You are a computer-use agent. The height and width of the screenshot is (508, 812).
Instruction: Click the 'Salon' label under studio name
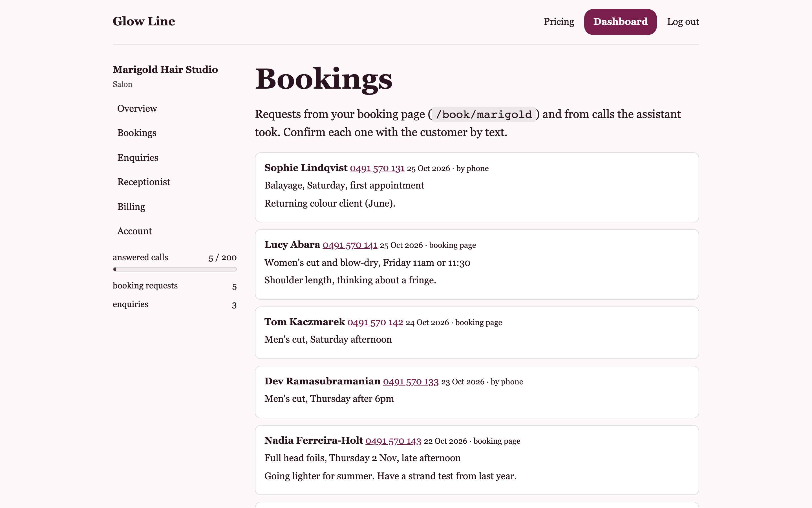122,84
